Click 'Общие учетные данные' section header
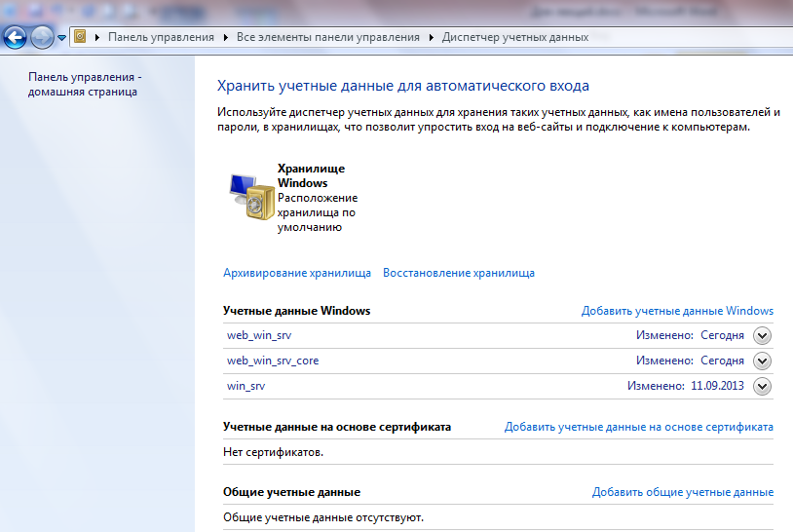This screenshot has height=532, width=793. click(x=291, y=492)
